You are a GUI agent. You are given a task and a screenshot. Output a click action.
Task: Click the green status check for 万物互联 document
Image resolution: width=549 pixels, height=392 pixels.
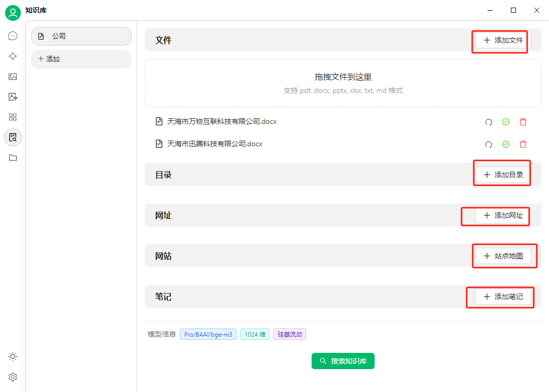pyautogui.click(x=505, y=122)
